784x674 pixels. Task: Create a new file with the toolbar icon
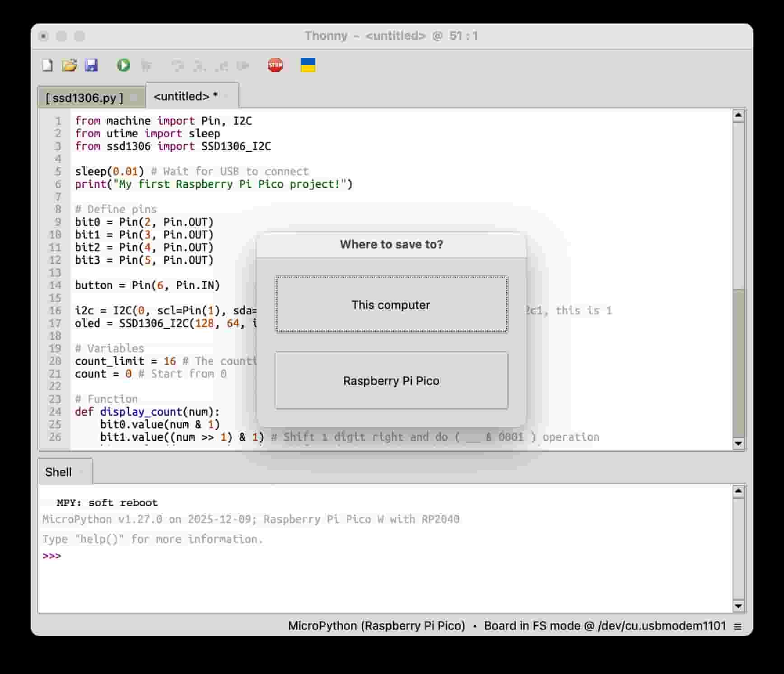pos(47,66)
